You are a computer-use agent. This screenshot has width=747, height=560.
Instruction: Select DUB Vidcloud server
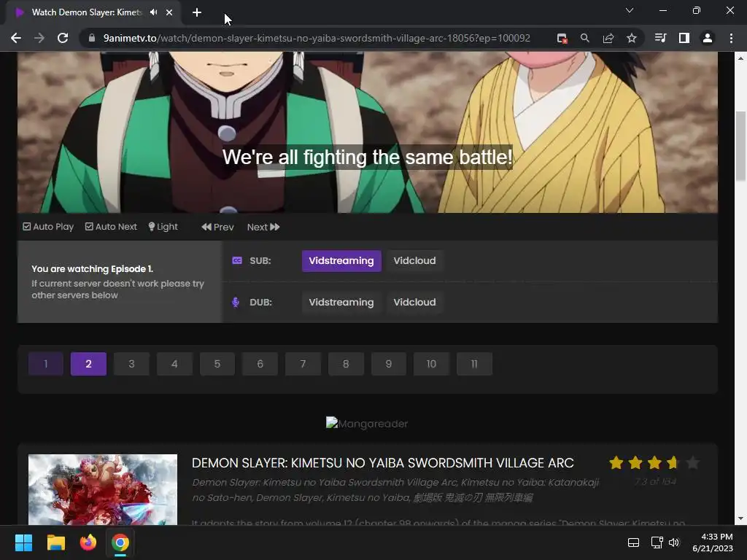coord(414,303)
